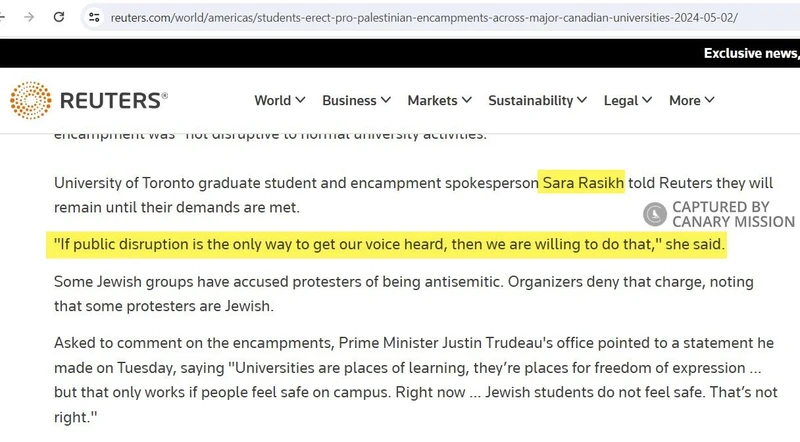Viewport: 800px width, 442px height.
Task: Click the REUTERS wordmark
Action: [x=113, y=101]
